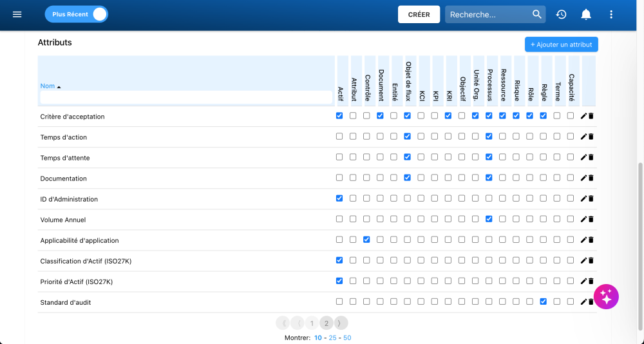Edit the Volume Annuel attribute
Screen dimensions: 644x344
point(583,220)
